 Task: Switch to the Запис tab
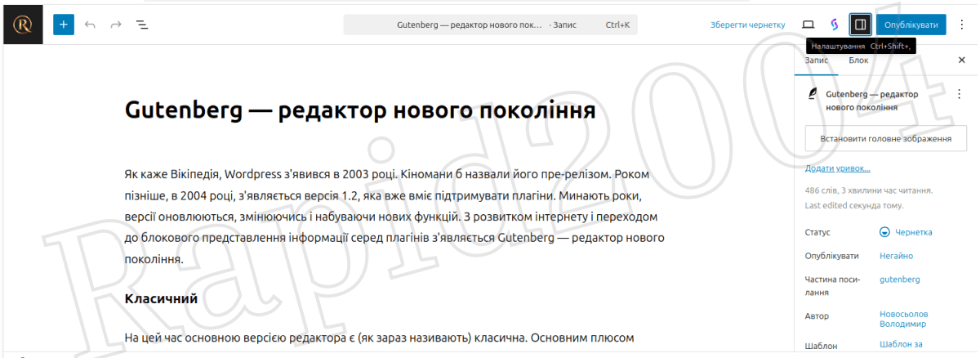point(816,60)
